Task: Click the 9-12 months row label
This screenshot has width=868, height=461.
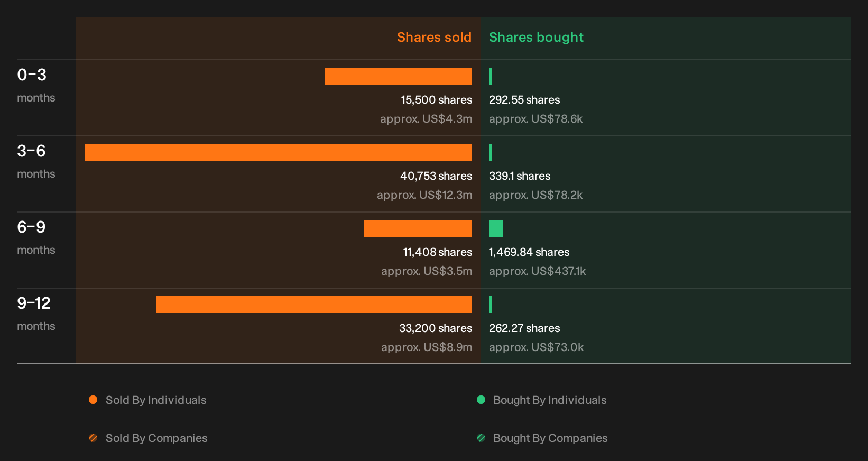Action: point(36,314)
